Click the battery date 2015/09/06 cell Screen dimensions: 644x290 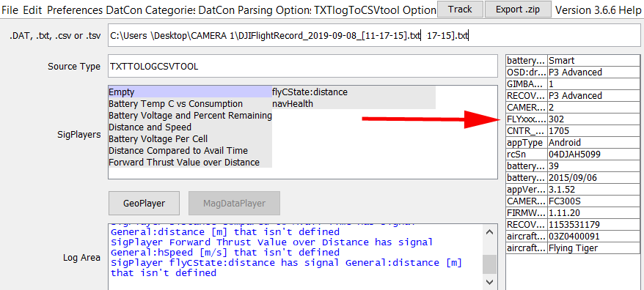pyautogui.click(x=594, y=178)
